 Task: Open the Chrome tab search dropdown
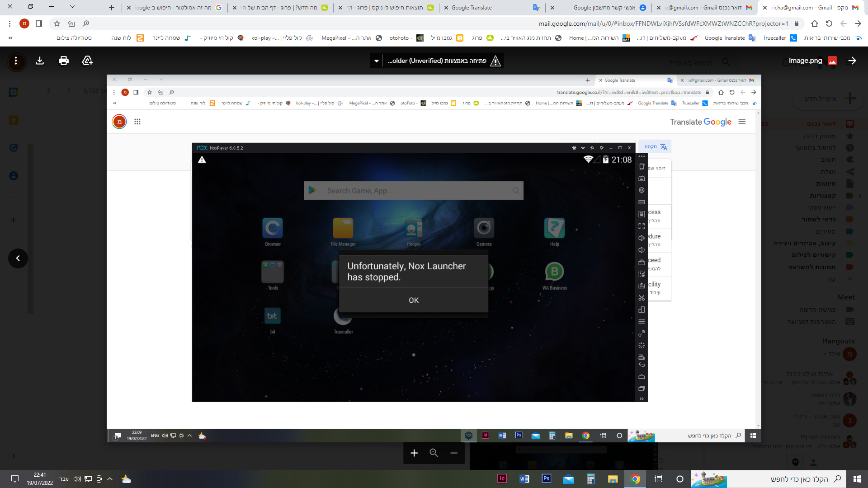click(x=72, y=7)
